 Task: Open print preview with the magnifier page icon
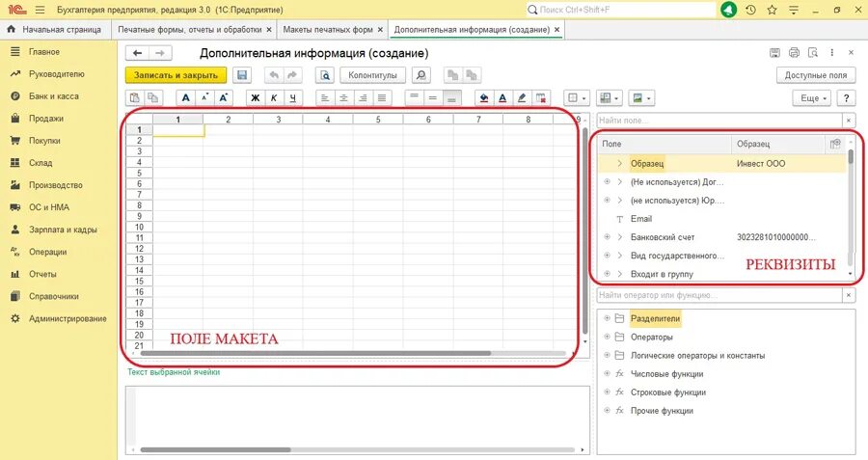click(326, 74)
